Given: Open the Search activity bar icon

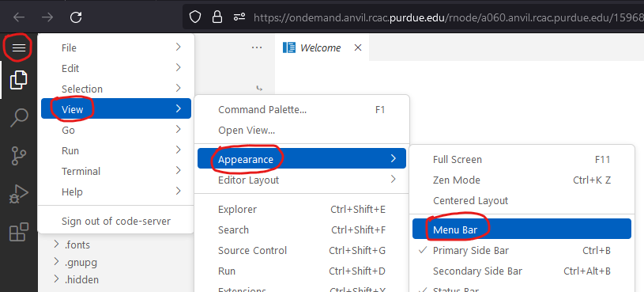Looking at the screenshot, I should (18, 118).
